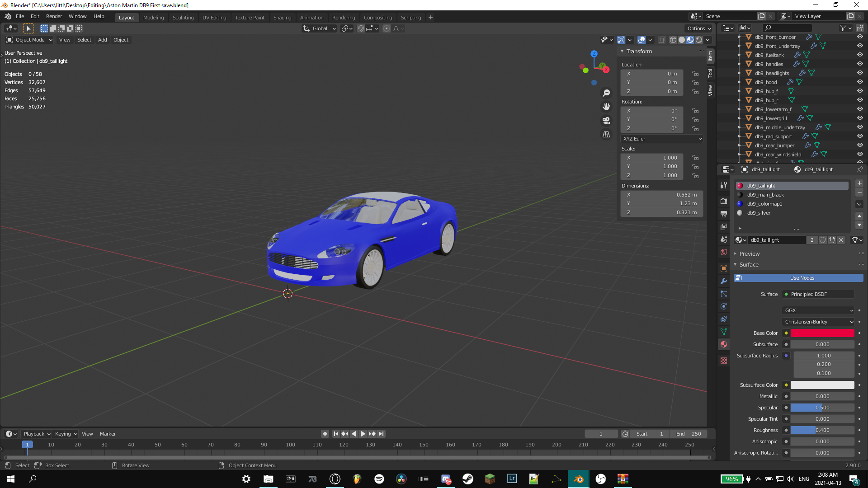The height and width of the screenshot is (488, 868).
Task: Open the Render menu
Action: point(54,16)
